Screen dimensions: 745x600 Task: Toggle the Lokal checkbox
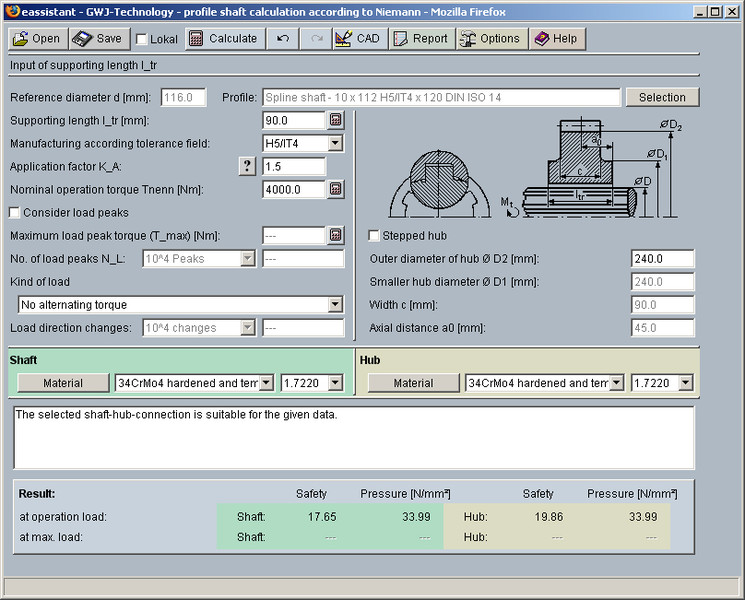(142, 40)
